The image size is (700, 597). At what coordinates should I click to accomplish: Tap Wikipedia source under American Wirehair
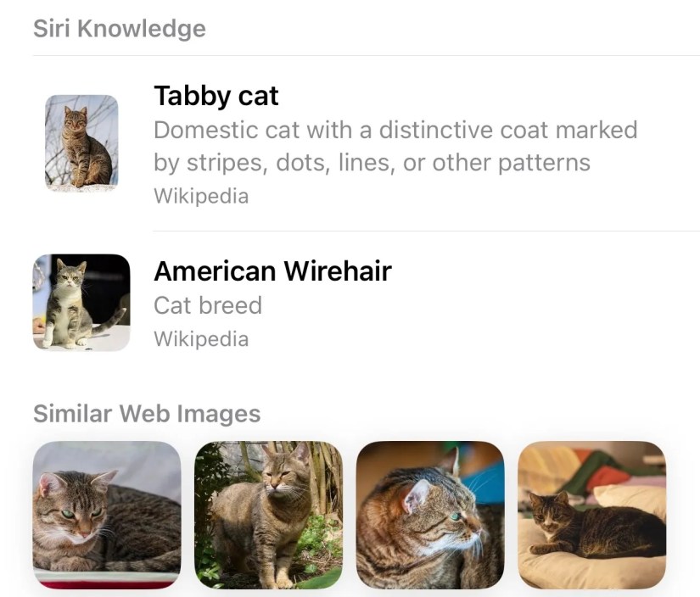tap(201, 338)
